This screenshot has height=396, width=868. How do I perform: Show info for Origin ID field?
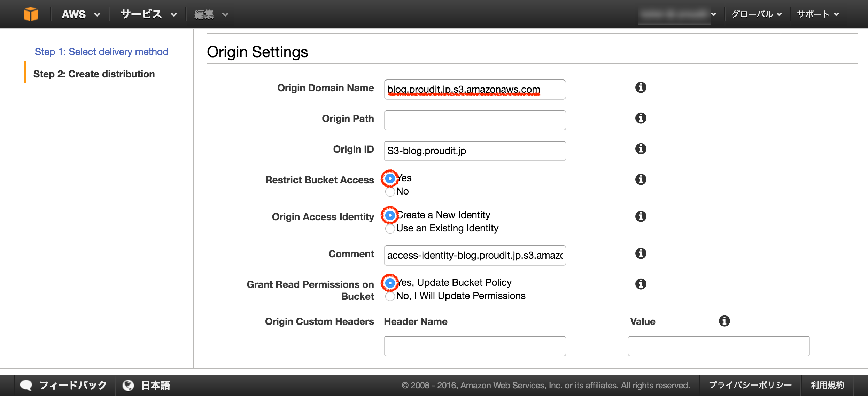(641, 149)
